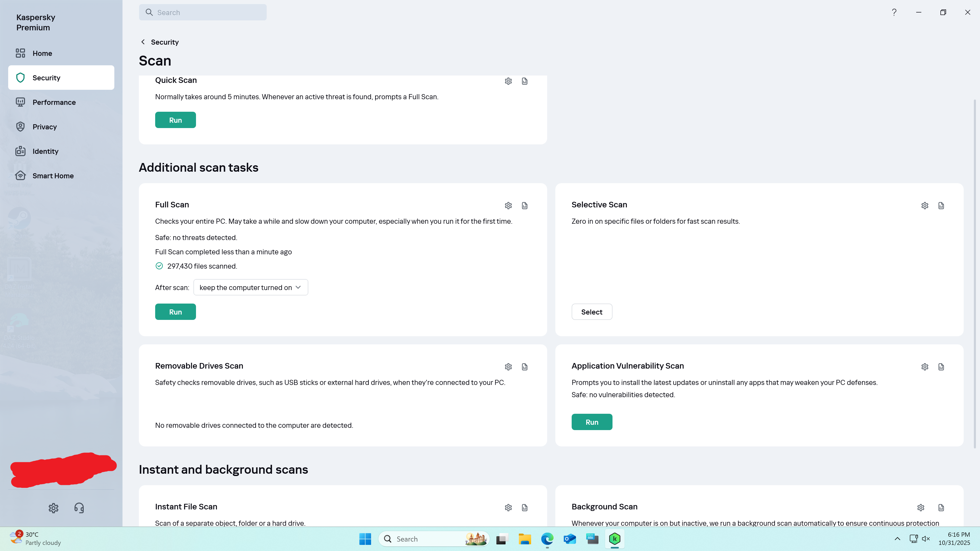Open File Explorer from the taskbar

pyautogui.click(x=525, y=539)
